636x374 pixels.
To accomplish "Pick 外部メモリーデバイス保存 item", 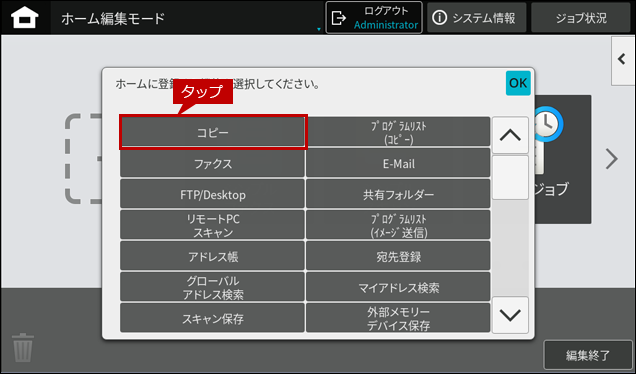I will (398, 318).
